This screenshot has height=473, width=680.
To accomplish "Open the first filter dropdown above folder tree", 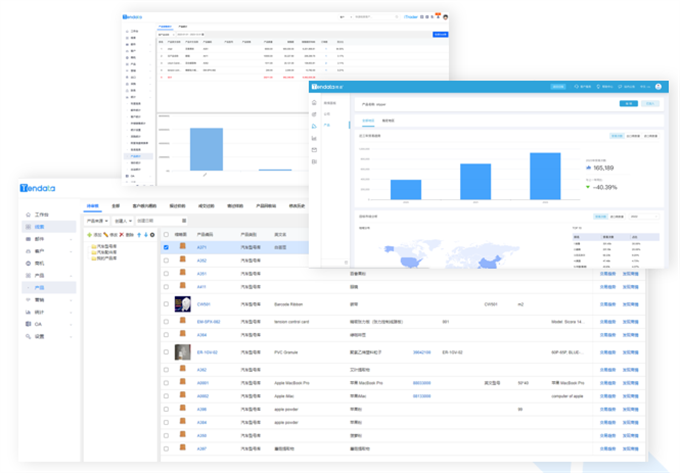I will tap(96, 220).
